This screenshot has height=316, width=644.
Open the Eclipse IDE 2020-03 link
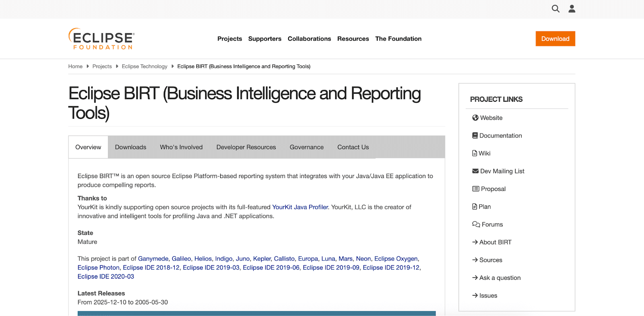tap(106, 276)
